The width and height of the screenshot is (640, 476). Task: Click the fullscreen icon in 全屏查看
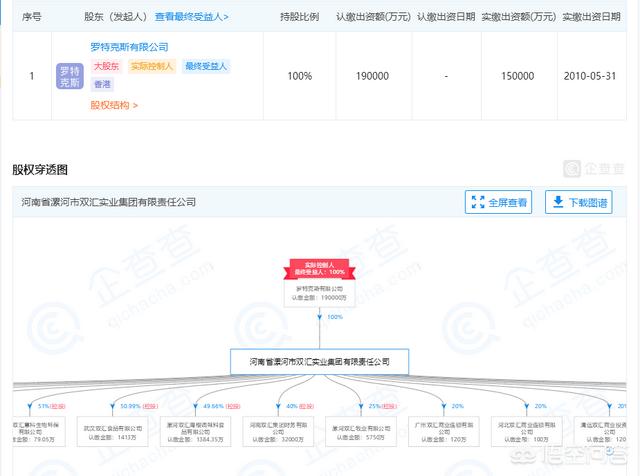point(478,202)
